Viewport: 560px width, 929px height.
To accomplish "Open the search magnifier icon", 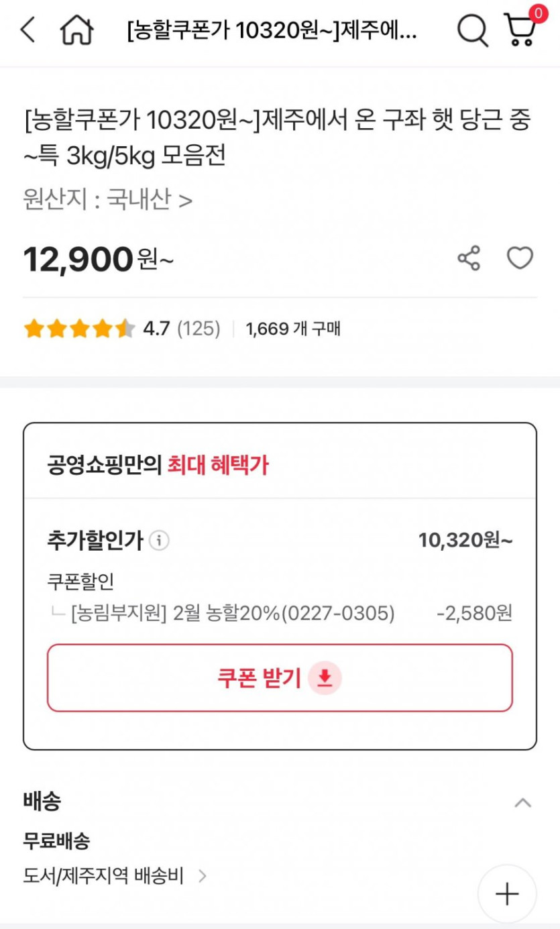I will (x=472, y=30).
